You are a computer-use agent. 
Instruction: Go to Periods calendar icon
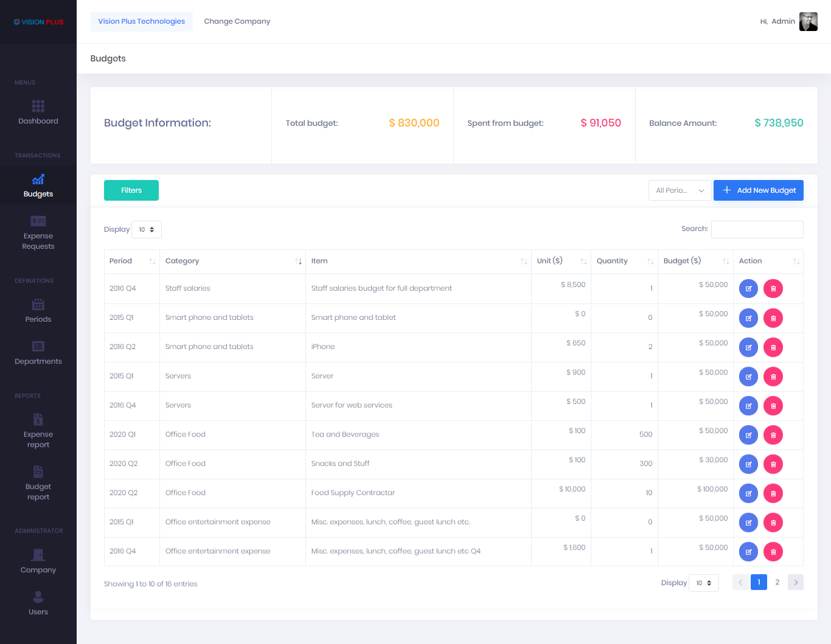(x=38, y=305)
